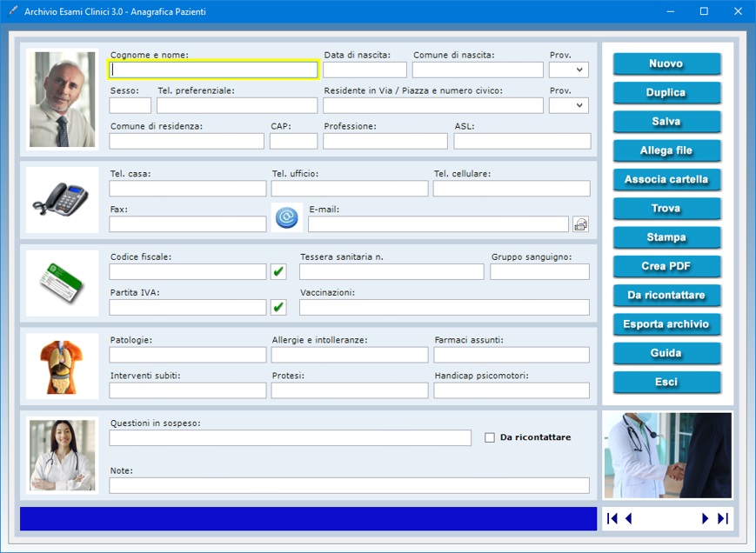
Task: Click the Allergie e intolleranze field
Action: 350,355
